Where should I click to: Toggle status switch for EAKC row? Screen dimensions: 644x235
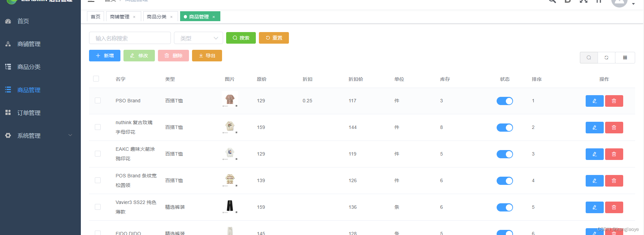(505, 154)
